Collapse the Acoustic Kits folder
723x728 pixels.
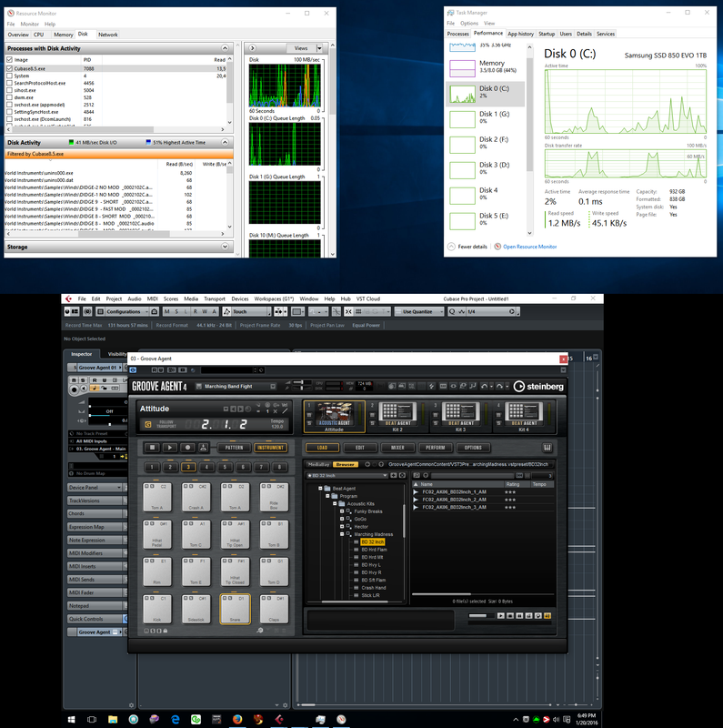(x=335, y=504)
